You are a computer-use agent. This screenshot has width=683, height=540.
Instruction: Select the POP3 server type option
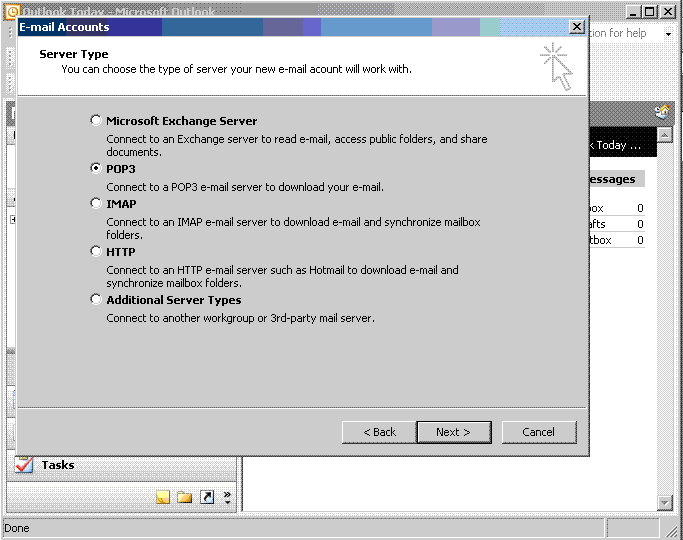pyautogui.click(x=96, y=168)
